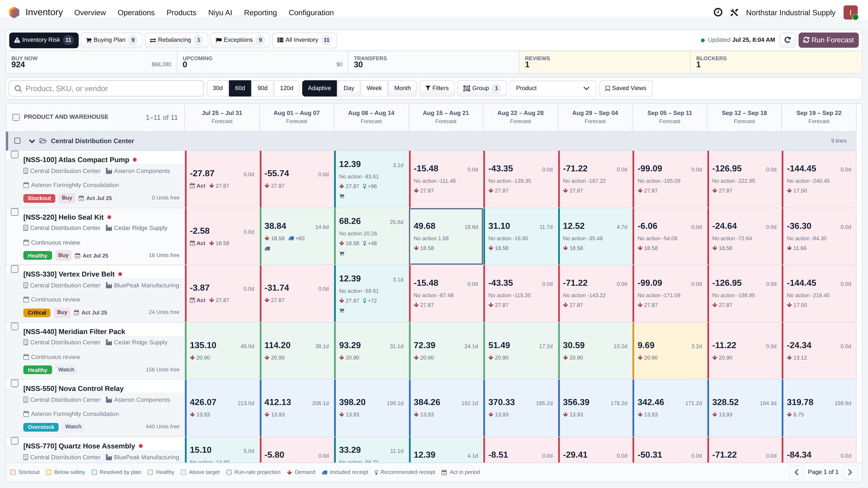Open the Reporting menu
Viewport: 868px width, 488px height.
260,12
